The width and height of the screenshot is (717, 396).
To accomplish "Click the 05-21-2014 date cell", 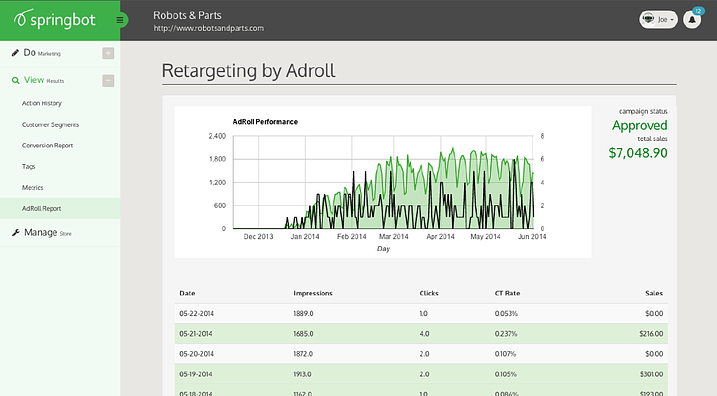I will [x=196, y=334].
